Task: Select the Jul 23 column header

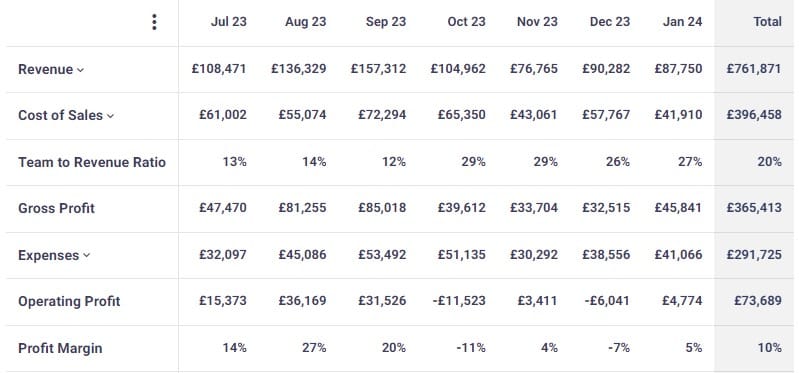Action: coord(228,22)
